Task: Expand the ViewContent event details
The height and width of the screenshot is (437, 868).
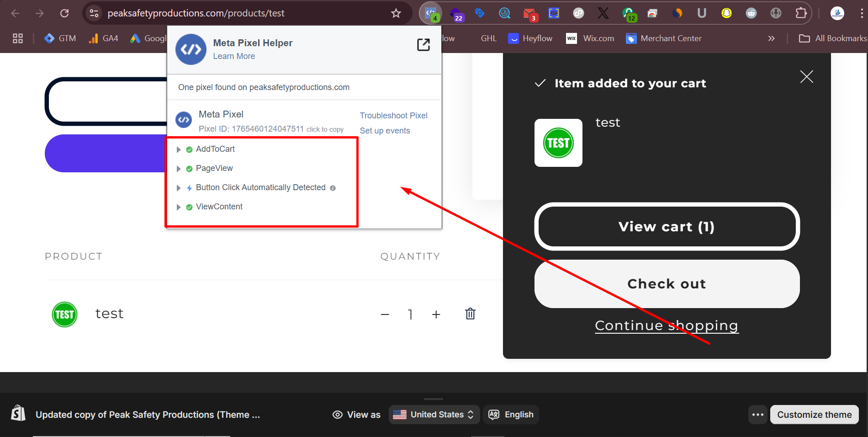Action: [x=179, y=207]
